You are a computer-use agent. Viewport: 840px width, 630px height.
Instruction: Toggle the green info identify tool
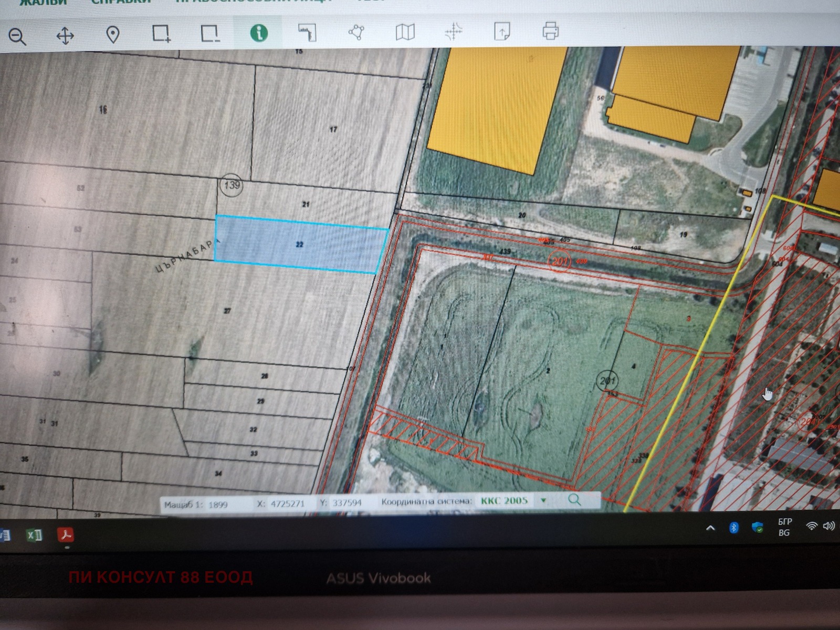(x=258, y=33)
